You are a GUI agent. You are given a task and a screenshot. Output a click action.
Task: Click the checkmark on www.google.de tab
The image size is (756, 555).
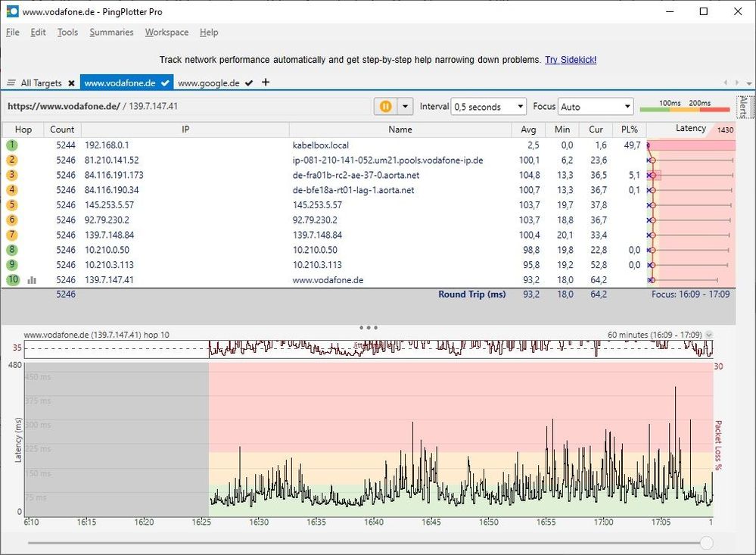(249, 83)
